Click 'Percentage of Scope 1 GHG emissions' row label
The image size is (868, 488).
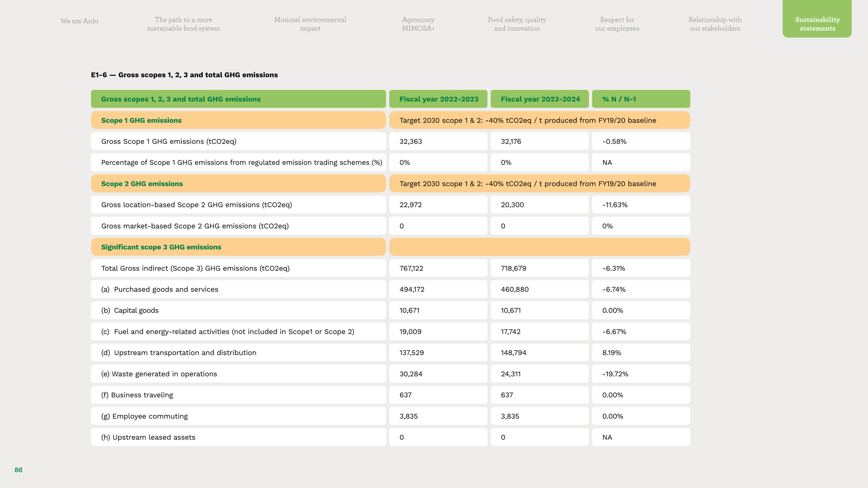(242, 162)
